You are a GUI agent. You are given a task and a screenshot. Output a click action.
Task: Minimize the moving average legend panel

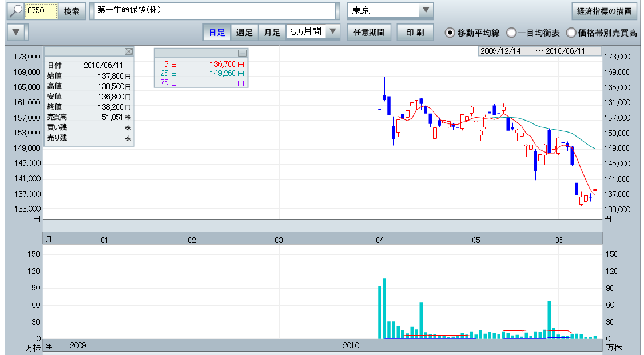click(x=242, y=53)
